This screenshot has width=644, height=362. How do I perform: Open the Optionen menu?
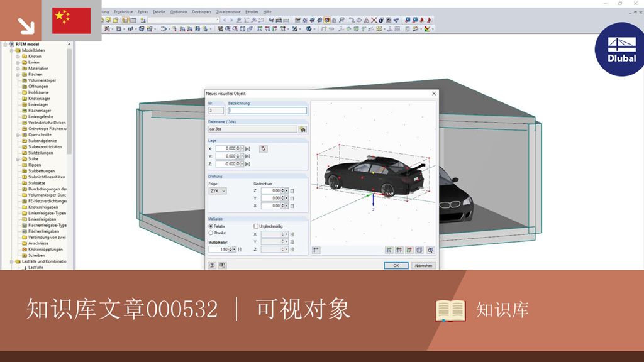(179, 12)
